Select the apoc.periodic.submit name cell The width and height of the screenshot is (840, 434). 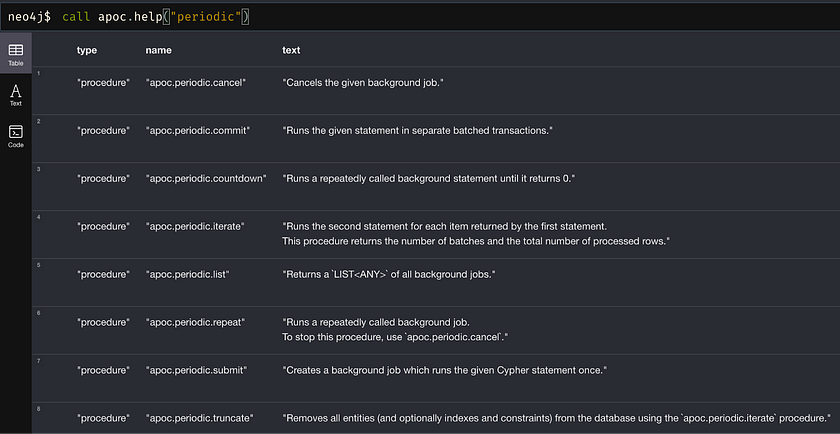click(196, 370)
